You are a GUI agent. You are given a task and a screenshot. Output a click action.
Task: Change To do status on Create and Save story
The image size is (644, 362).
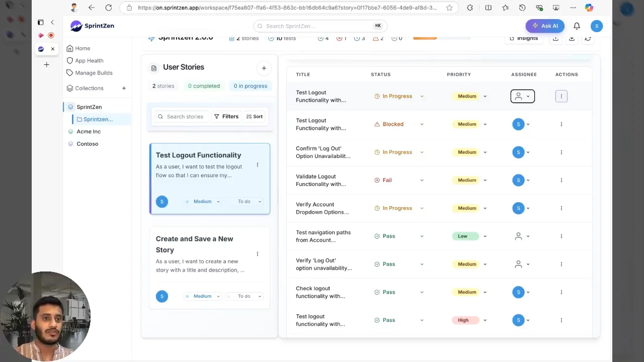coord(245,296)
